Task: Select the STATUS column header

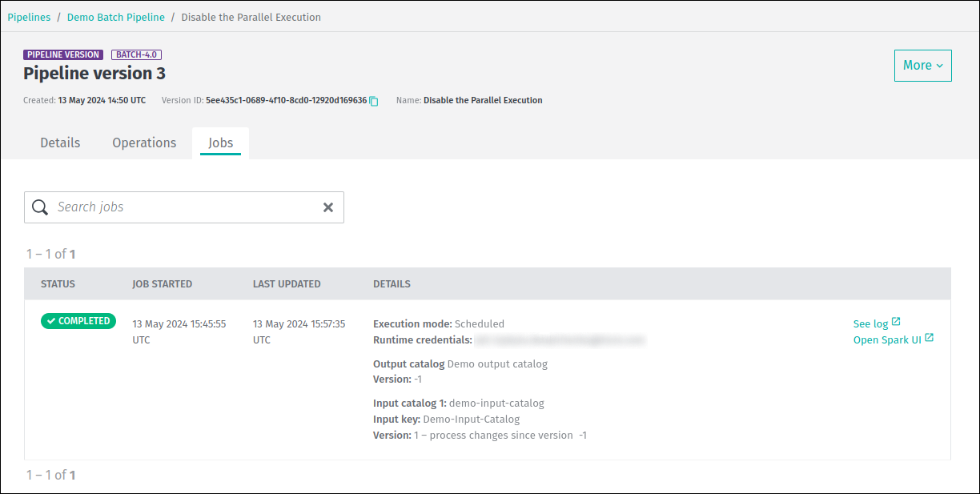Action: [57, 283]
